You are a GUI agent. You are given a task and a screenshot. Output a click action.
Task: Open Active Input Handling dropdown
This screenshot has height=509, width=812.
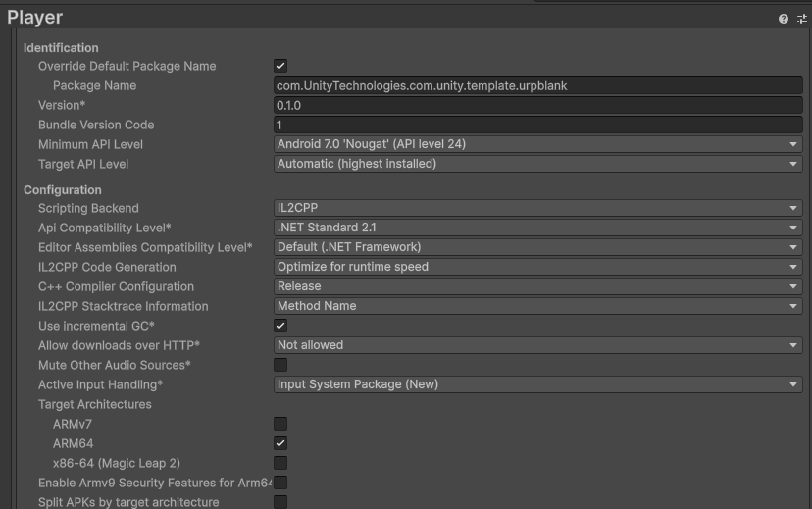[x=538, y=384]
